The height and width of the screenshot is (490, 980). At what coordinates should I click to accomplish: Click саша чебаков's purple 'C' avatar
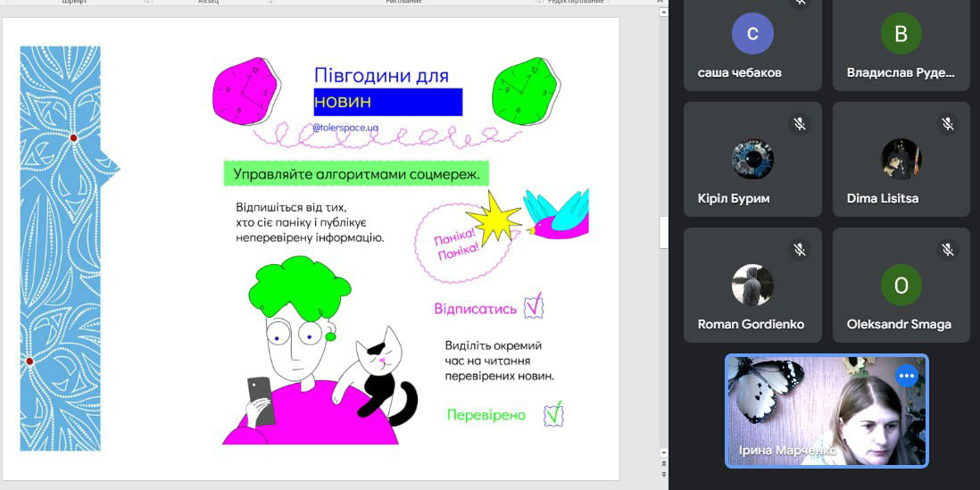pyautogui.click(x=752, y=34)
